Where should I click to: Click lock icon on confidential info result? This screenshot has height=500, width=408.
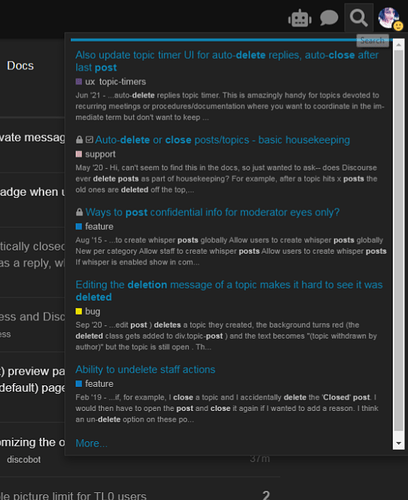coord(79,212)
